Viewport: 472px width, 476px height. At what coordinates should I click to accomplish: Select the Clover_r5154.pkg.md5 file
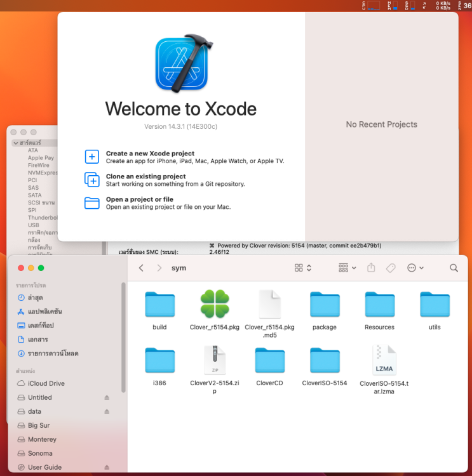pyautogui.click(x=269, y=304)
